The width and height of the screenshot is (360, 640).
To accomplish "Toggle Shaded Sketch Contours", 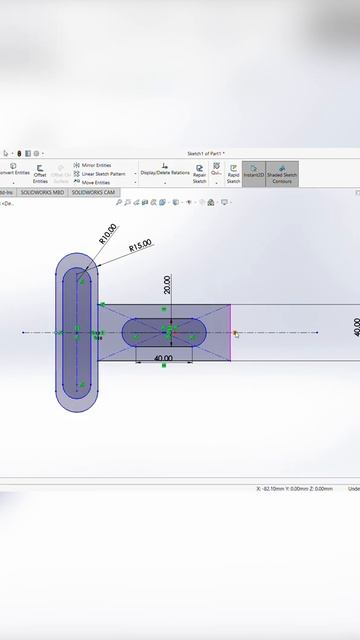I will coord(282,174).
